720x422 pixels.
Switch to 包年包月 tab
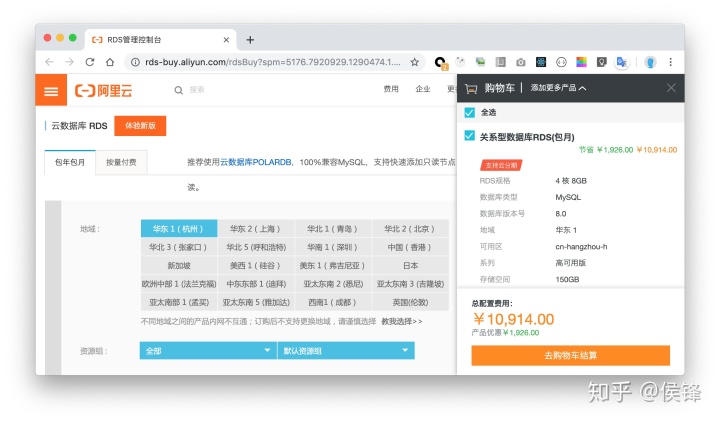click(x=70, y=162)
